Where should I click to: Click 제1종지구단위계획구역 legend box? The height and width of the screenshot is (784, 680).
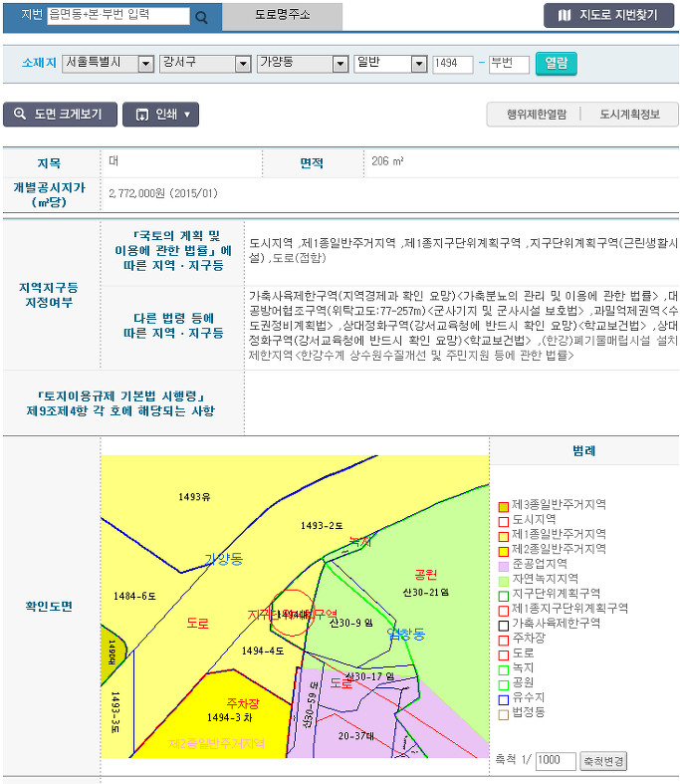(503, 611)
